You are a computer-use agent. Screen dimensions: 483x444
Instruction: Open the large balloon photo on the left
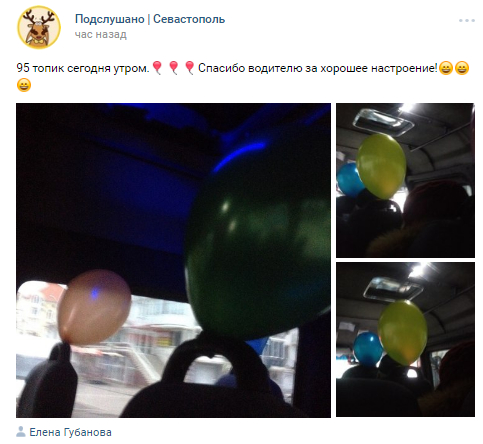tap(173, 260)
